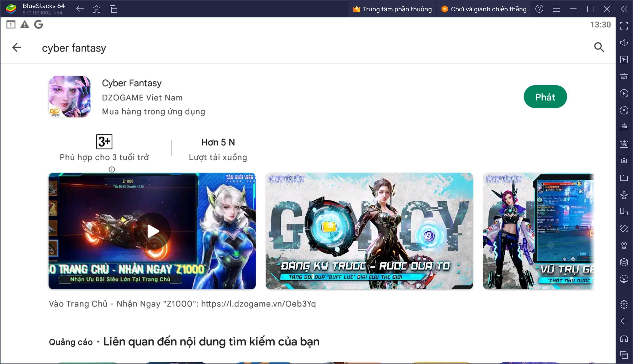Click the sync operations sidebar icon

(624, 110)
